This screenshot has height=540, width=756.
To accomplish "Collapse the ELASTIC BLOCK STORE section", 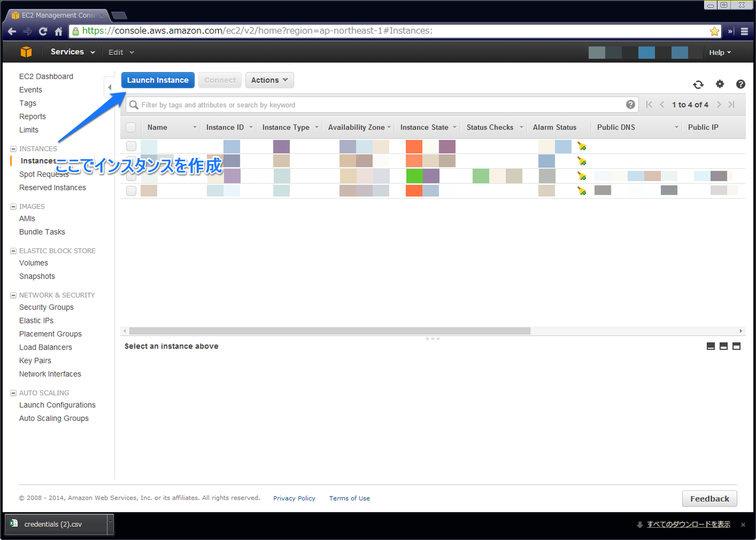I will (14, 251).
